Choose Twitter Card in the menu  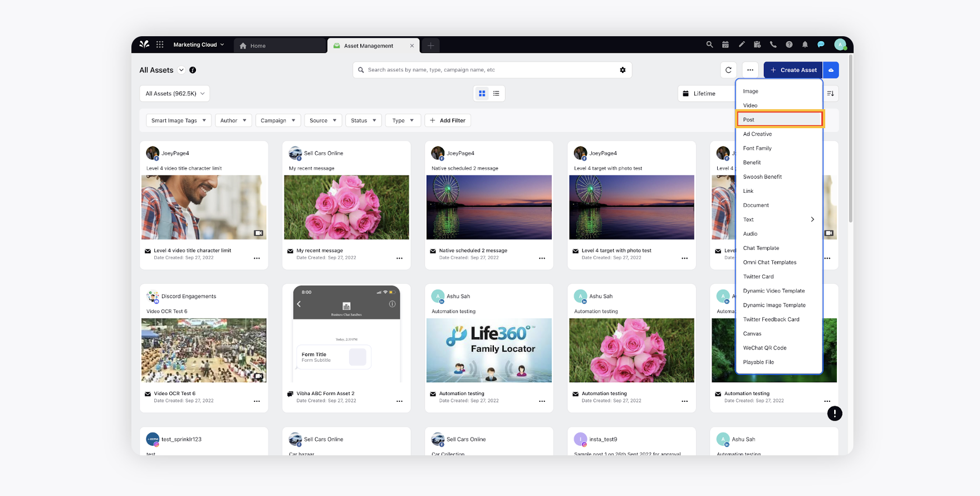pos(779,276)
